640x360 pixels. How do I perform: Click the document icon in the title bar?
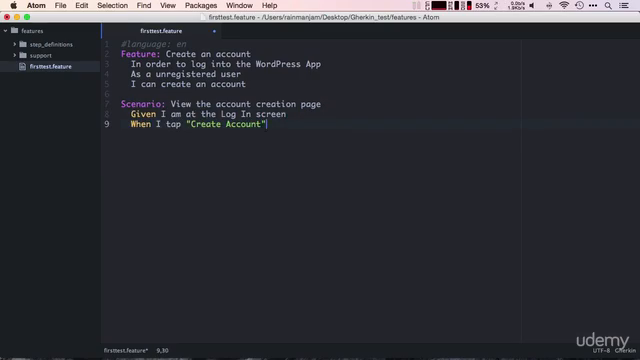pos(203,17)
